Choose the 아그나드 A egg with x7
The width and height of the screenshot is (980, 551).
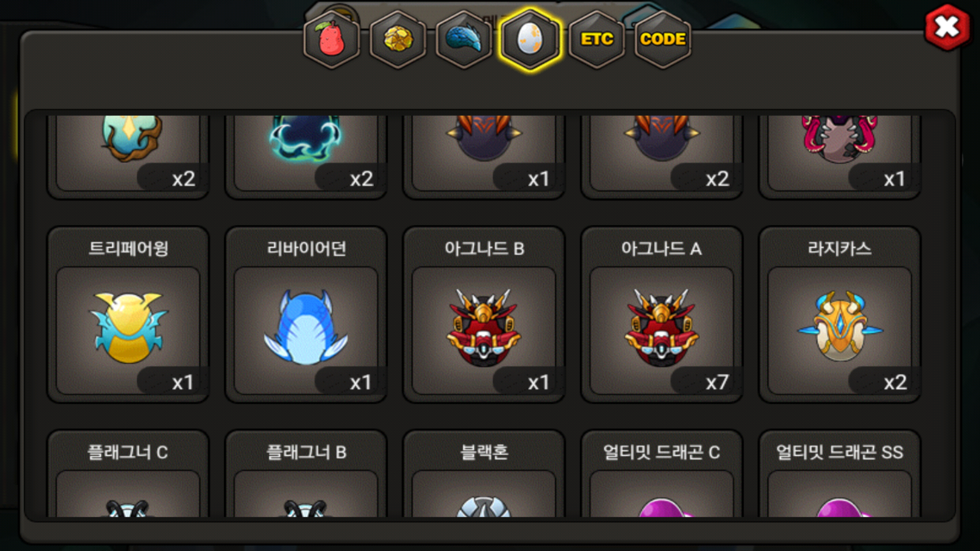click(662, 315)
